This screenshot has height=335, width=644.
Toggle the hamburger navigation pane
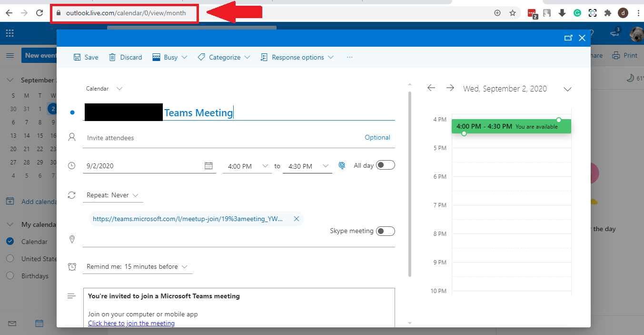tap(10, 56)
